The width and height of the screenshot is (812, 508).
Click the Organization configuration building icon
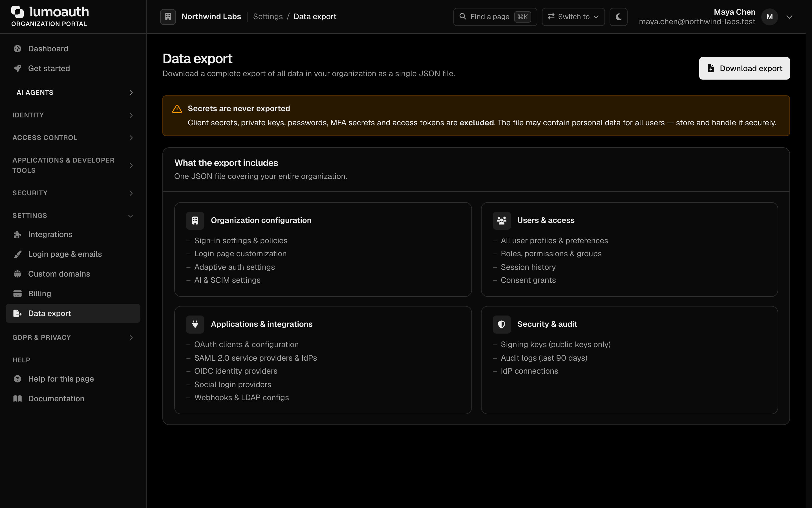click(x=195, y=220)
